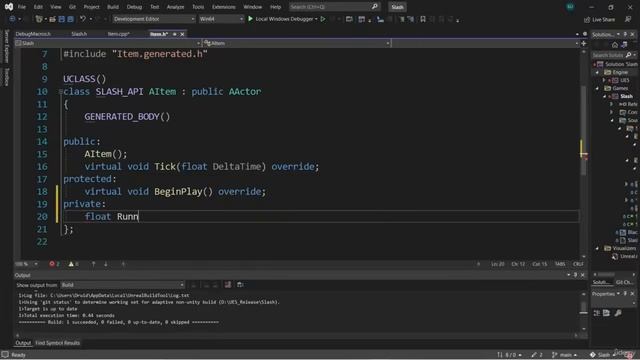Open the Development Editor configuration dropdown

click(153, 19)
